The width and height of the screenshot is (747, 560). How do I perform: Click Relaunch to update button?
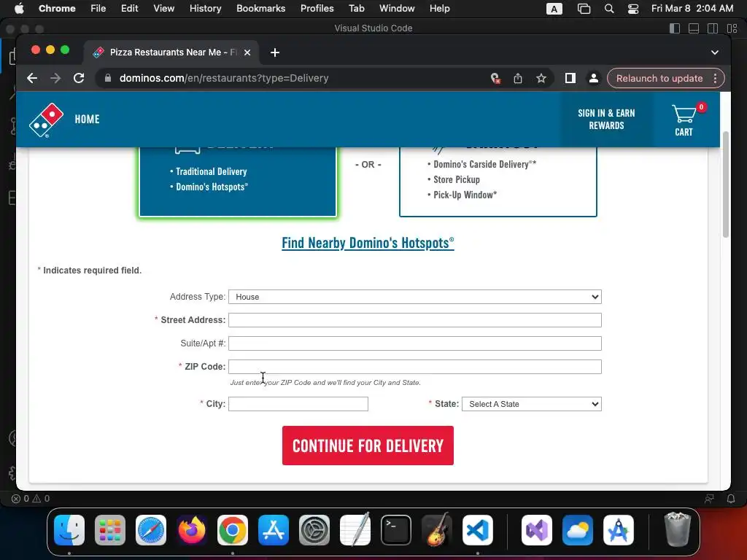click(x=659, y=78)
